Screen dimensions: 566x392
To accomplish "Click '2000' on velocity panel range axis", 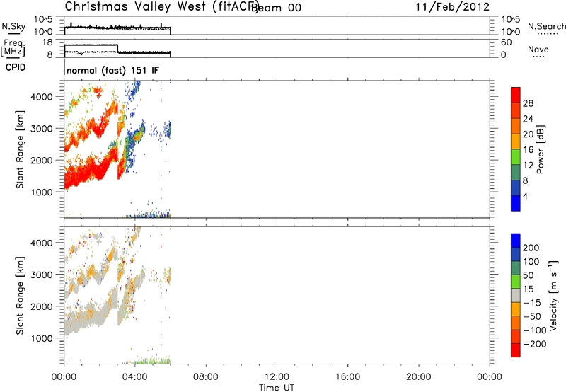I will pos(42,306).
